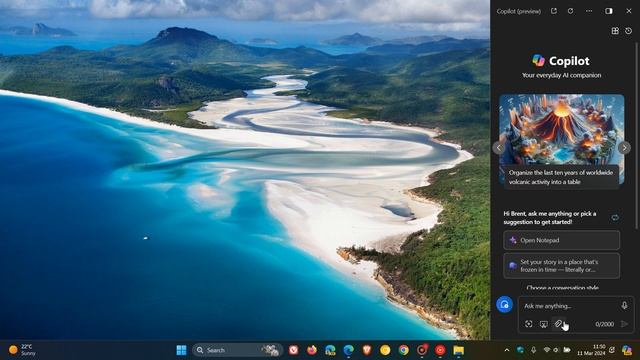Open Copilot's three-dot options menu
This screenshot has height=360, width=640.
coord(589,11)
